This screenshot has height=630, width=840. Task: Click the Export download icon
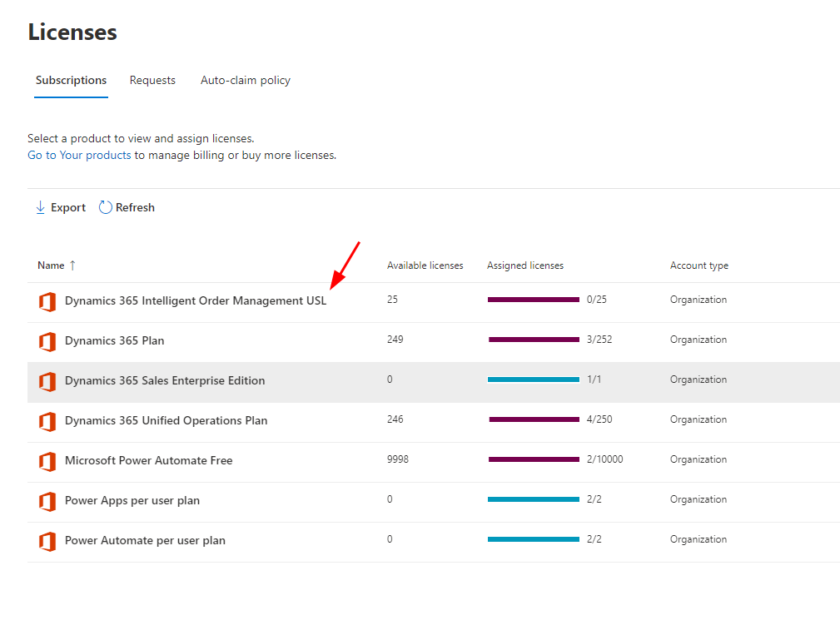click(39, 206)
